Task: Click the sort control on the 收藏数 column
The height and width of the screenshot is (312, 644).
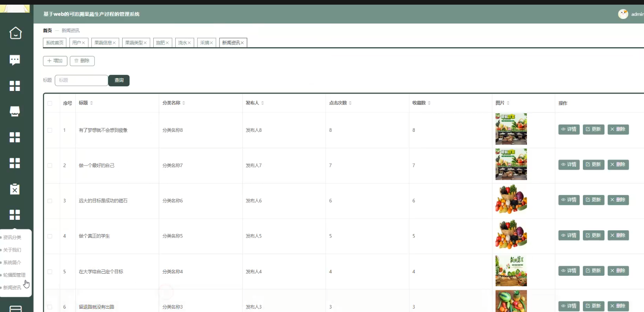Action: pos(429,102)
